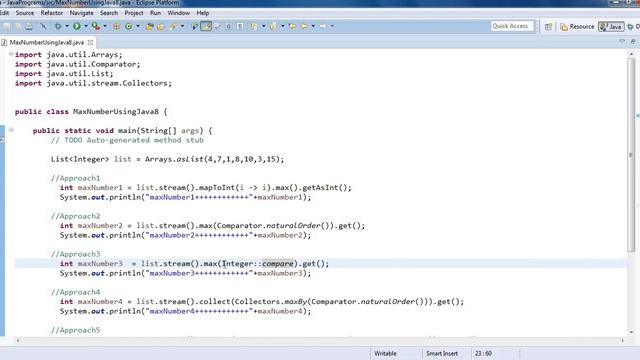Image resolution: width=640 pixels, height=360 pixels.
Task: Click the wand icon next to Print
Action: point(43,26)
